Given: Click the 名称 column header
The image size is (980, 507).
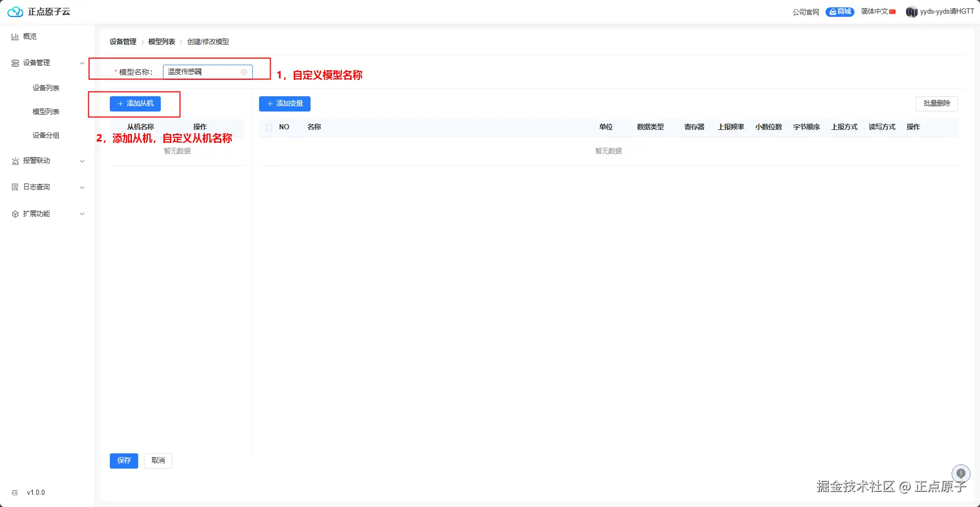Looking at the screenshot, I should [314, 127].
